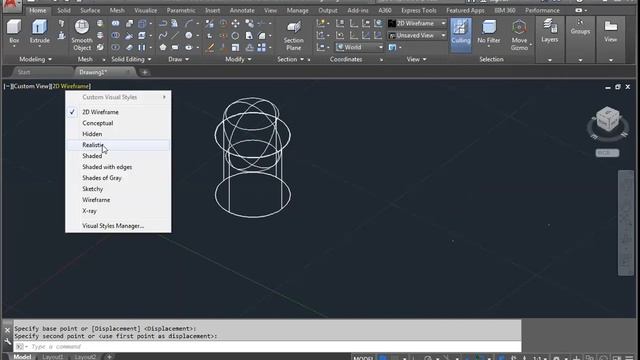Viewport: 640px width, 360px height.
Task: Open the View panel button at ribbon end
Action: pyautogui.click(x=611, y=32)
